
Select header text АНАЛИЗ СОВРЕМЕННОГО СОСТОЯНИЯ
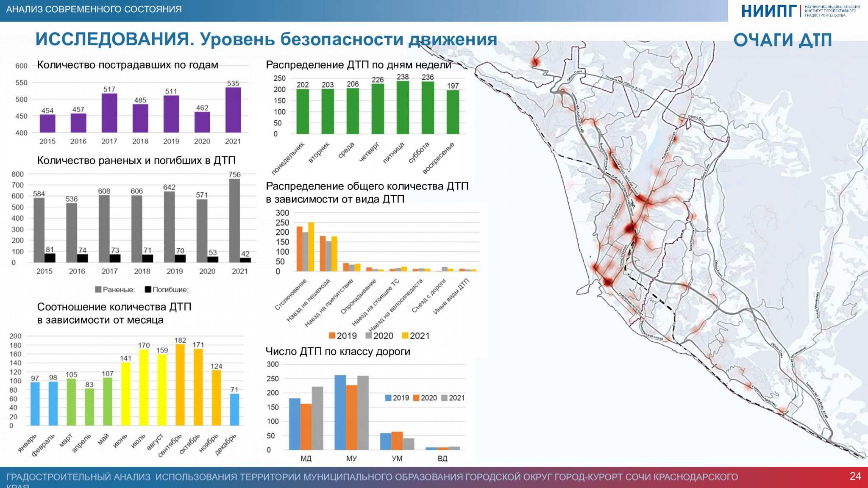(x=94, y=9)
